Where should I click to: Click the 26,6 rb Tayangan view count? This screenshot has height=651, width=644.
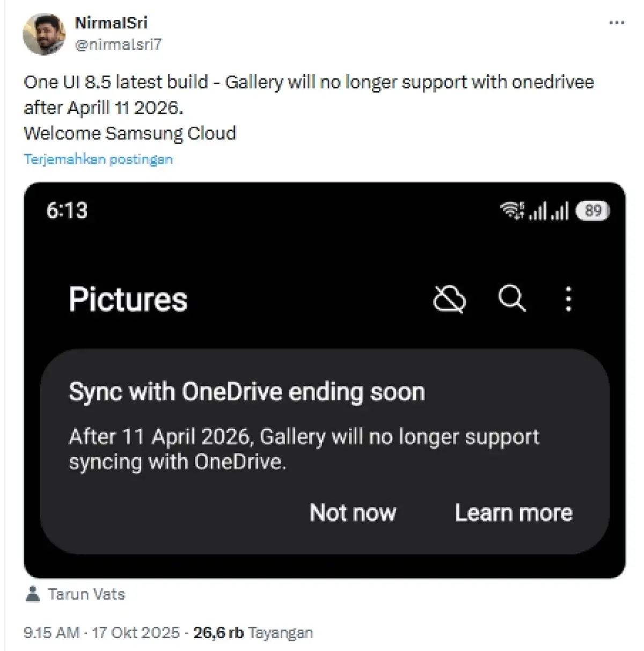[x=253, y=632]
